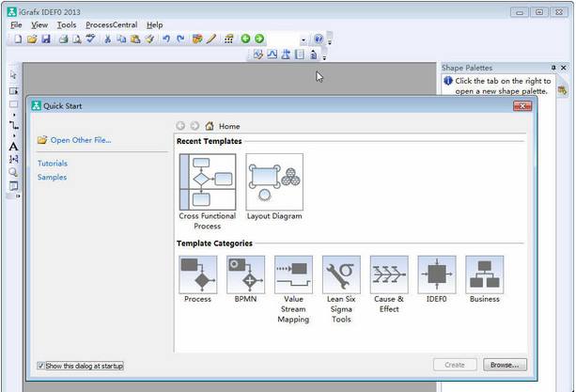
Task: Activate the Format Painter brush icon
Action: tap(149, 39)
